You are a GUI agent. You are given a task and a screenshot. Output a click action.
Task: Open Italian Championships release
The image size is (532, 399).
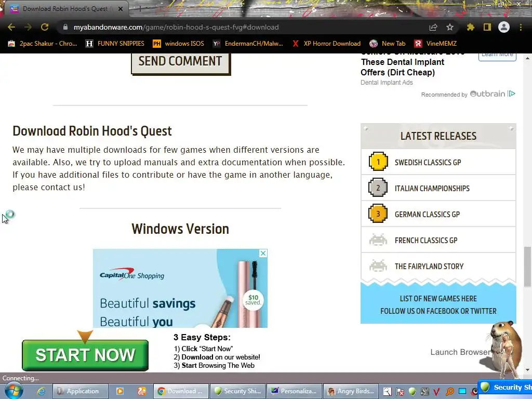coord(438,188)
